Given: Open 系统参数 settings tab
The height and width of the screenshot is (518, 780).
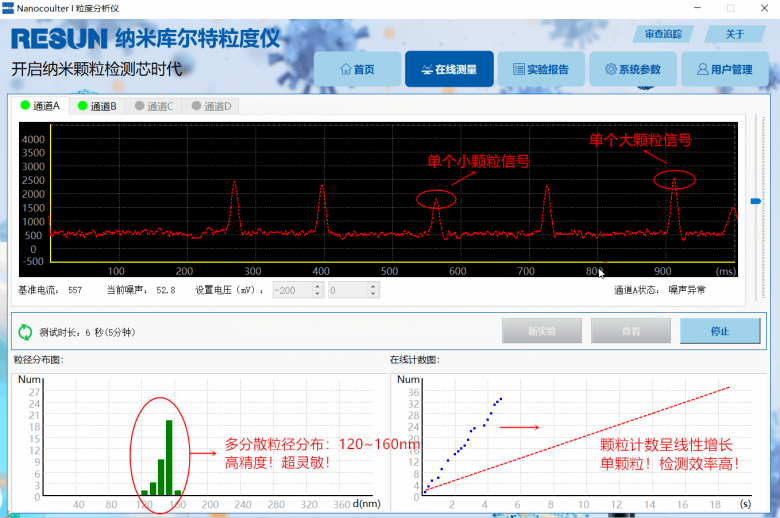Looking at the screenshot, I should [x=633, y=69].
